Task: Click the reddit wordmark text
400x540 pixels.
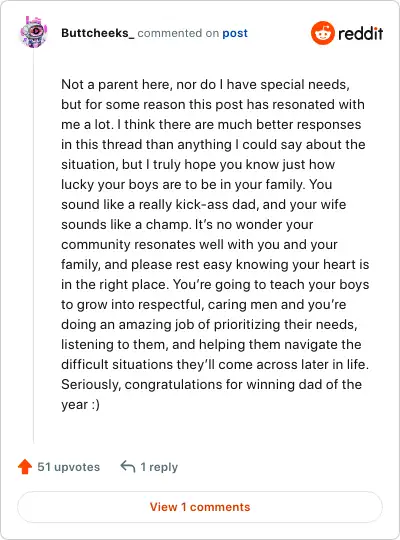Action: pos(361,33)
